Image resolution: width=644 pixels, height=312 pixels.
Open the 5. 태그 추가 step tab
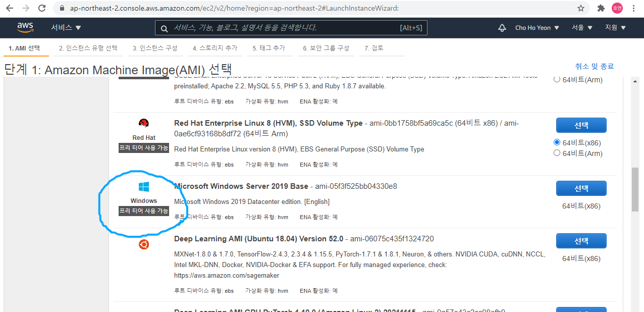269,48
